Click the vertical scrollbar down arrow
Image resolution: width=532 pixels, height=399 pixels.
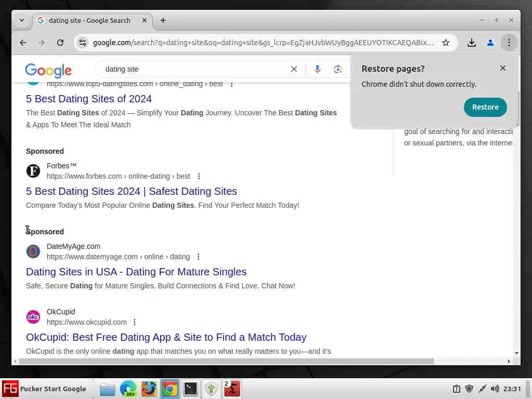pos(516,353)
